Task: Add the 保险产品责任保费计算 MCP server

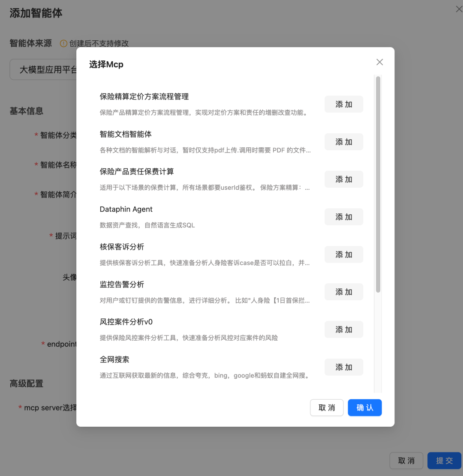Action: (343, 179)
